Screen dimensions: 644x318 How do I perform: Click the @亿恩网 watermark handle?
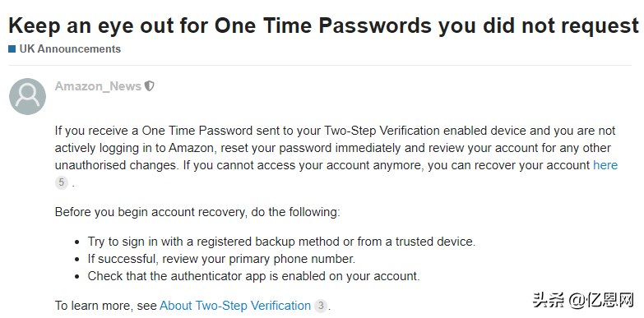pos(602,301)
